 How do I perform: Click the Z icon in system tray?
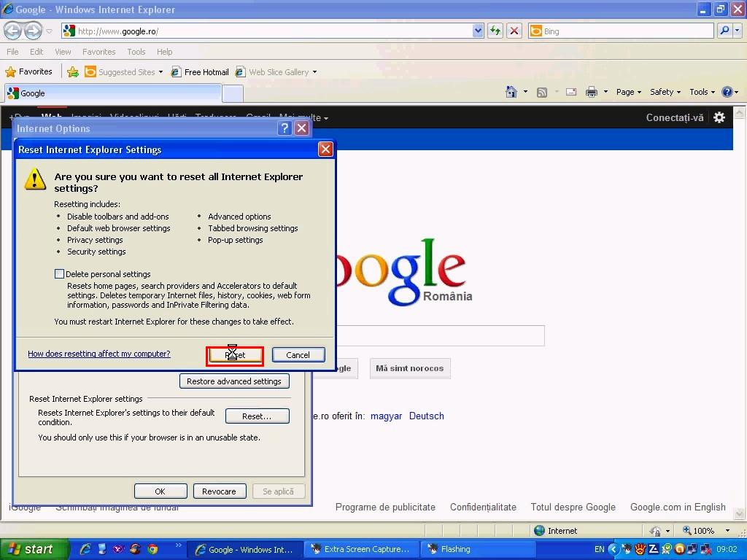click(654, 549)
